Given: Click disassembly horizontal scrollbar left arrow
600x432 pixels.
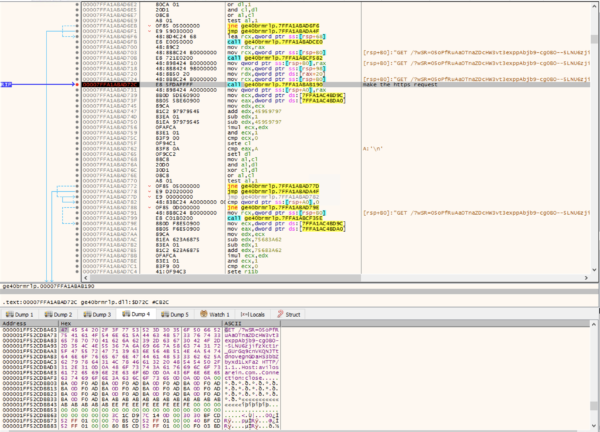Looking at the screenshot, I should [86, 278].
